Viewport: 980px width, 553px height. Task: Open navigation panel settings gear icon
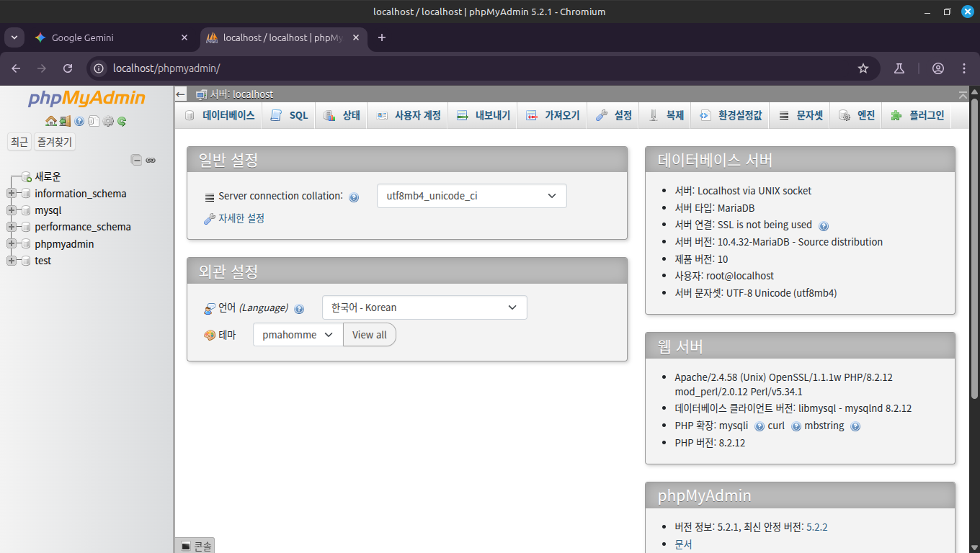tap(108, 121)
